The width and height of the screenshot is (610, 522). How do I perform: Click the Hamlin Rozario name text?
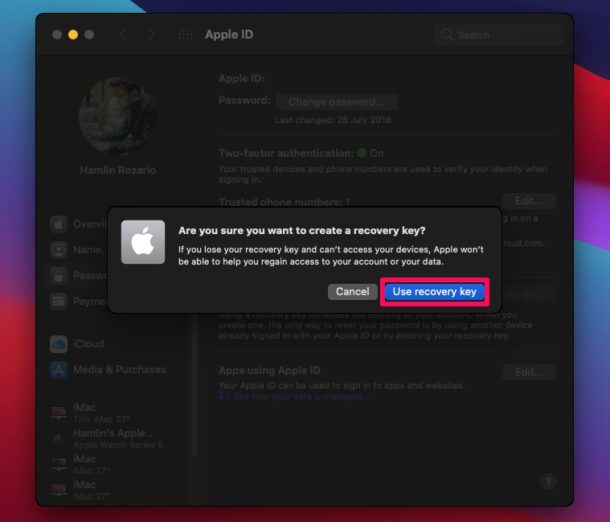(x=118, y=170)
